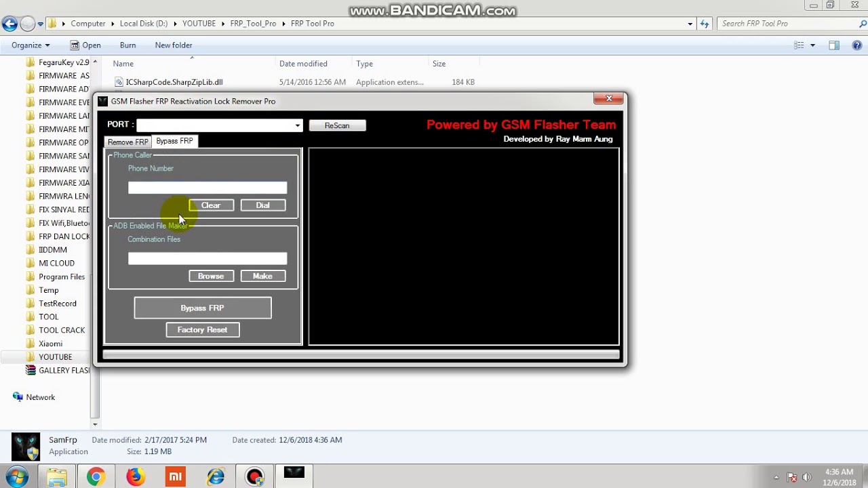
Task: Click the GSM Flasher title bar icon
Action: click(102, 101)
